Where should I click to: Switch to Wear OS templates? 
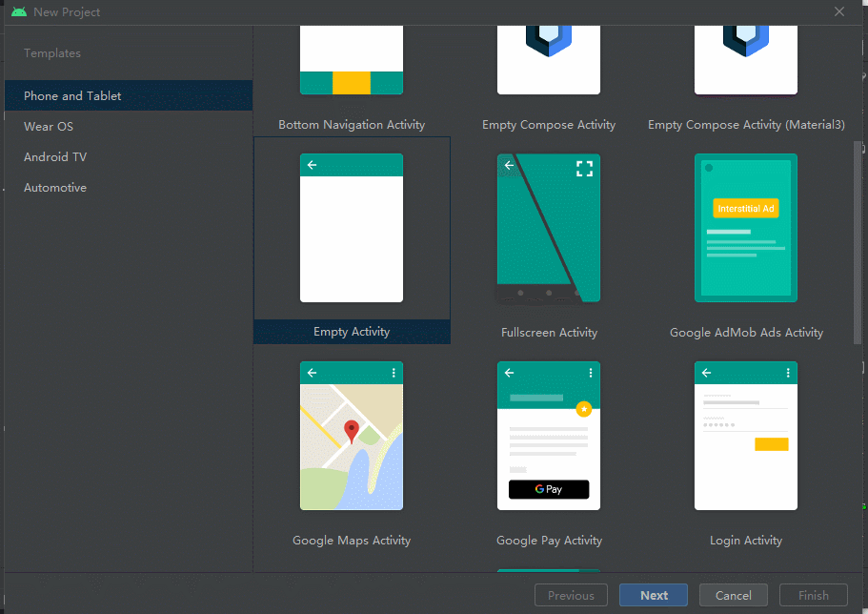[x=49, y=127]
